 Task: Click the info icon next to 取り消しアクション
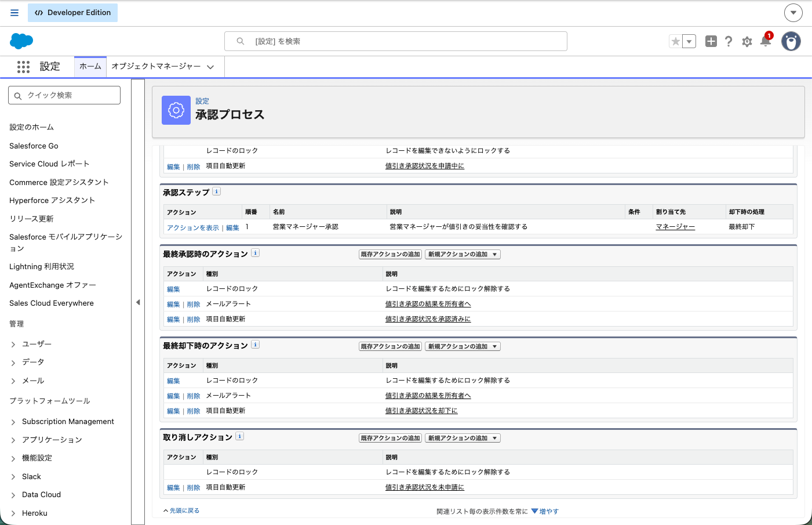point(240,436)
